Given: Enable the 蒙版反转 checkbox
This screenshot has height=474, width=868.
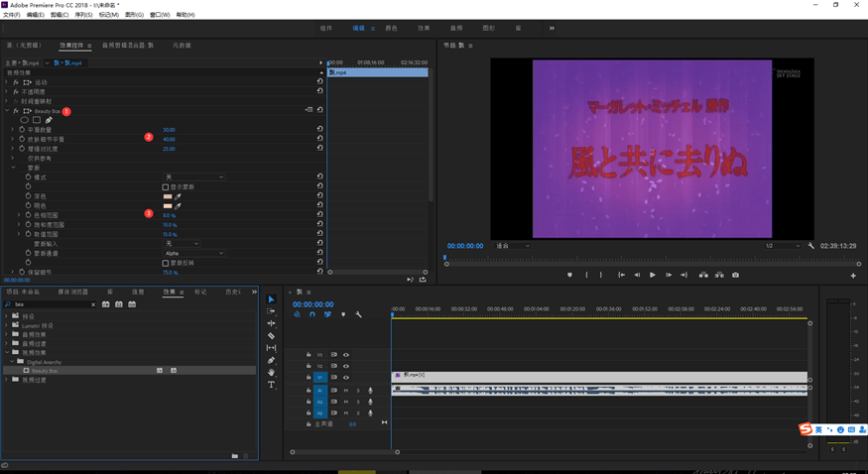Looking at the screenshot, I should click(x=166, y=263).
